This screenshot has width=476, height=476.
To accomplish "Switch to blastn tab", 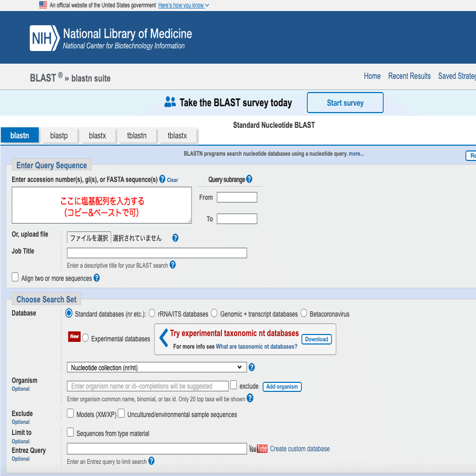I will (x=20, y=135).
